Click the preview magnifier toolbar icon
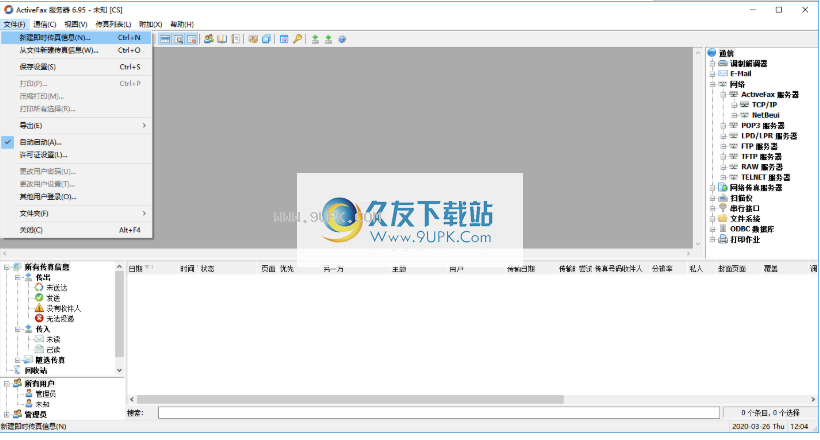 pos(178,39)
